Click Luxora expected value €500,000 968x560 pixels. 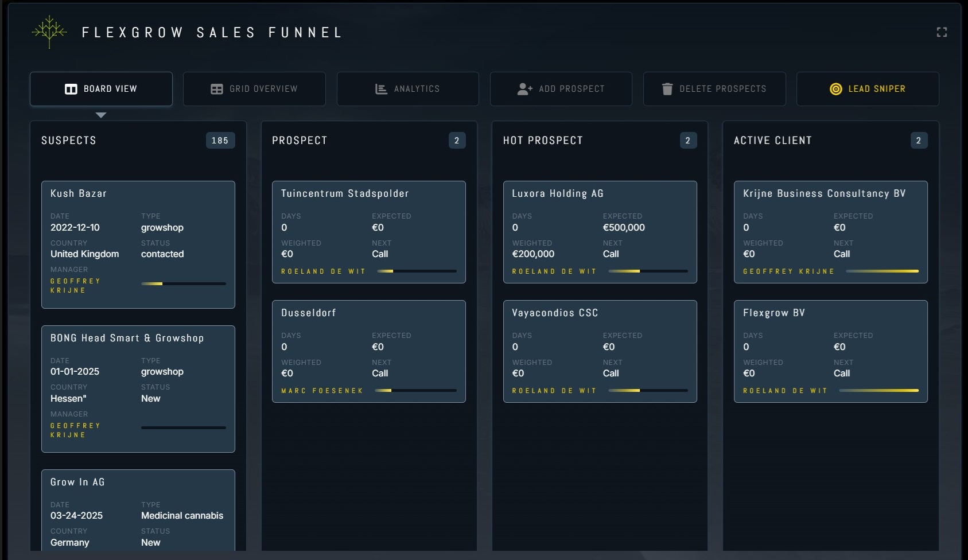[624, 227]
